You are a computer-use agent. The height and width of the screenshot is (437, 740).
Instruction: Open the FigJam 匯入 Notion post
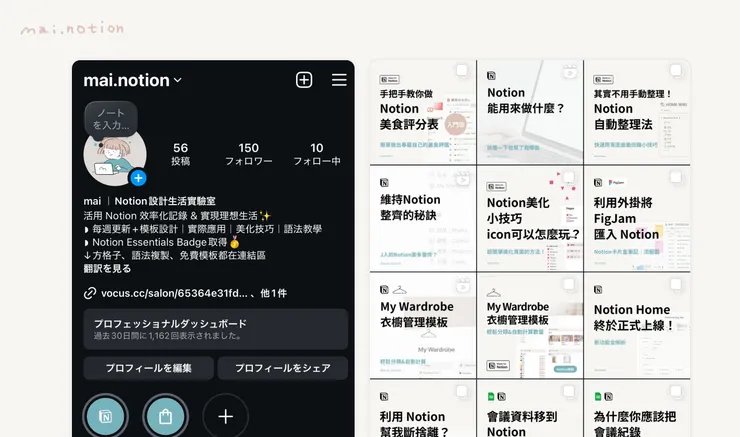coord(637,218)
